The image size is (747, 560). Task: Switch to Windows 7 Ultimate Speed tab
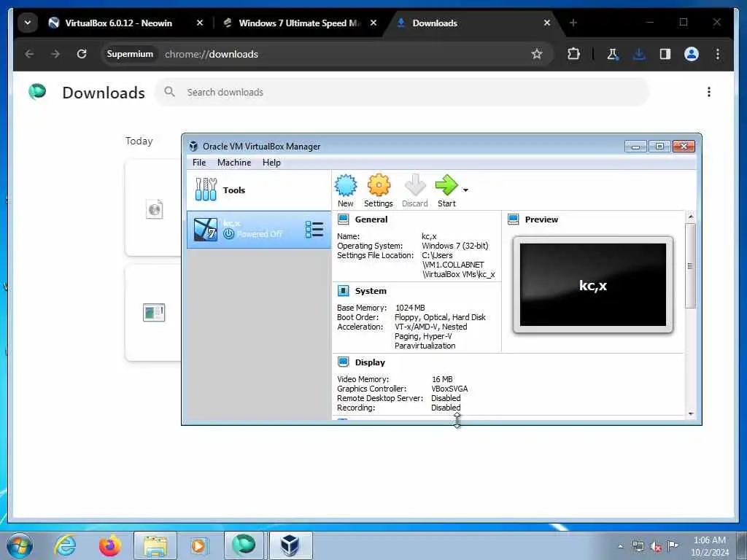click(x=299, y=23)
